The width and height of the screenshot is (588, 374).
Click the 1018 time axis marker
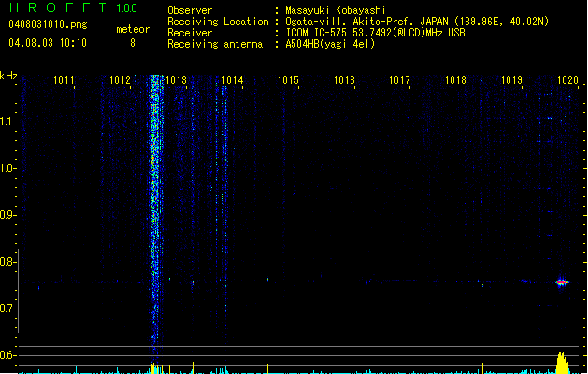pos(455,80)
